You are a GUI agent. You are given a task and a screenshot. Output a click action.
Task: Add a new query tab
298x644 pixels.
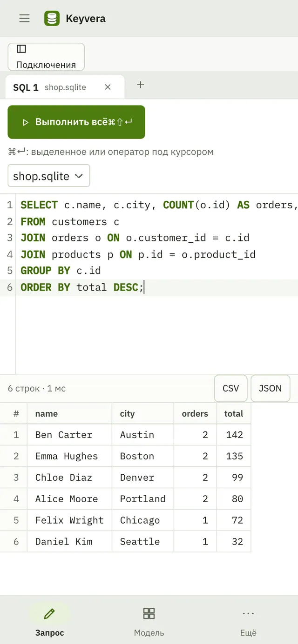pos(141,85)
